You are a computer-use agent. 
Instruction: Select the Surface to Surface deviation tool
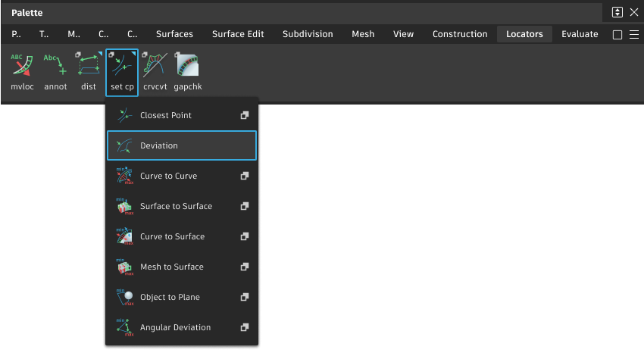coord(176,206)
